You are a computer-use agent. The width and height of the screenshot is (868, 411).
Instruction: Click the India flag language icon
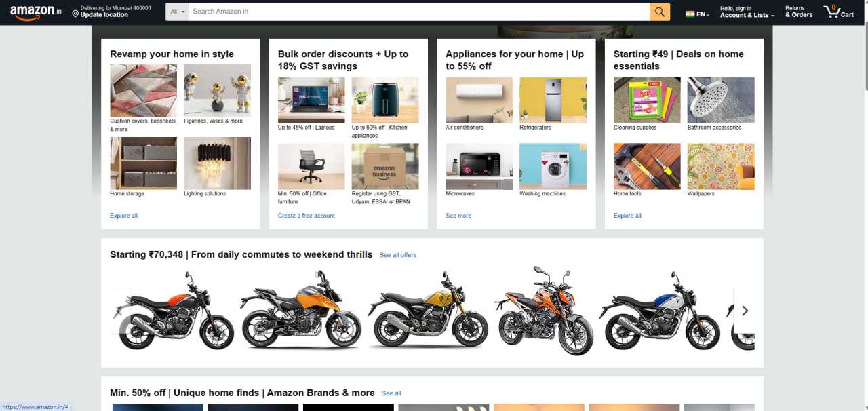coord(690,14)
